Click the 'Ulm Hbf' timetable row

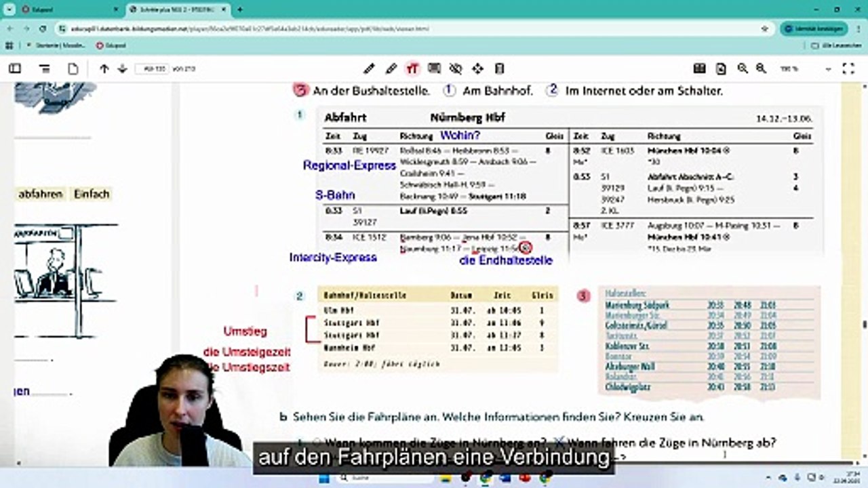[437, 310]
